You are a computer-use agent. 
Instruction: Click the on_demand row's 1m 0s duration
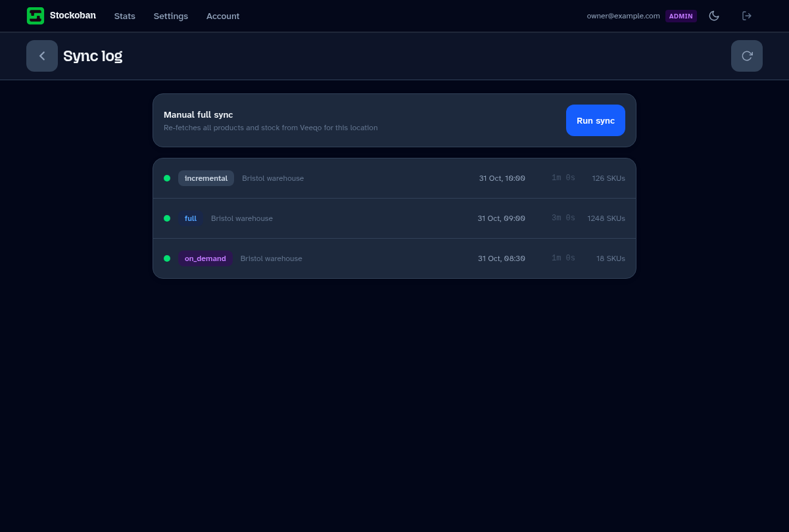coord(563,258)
